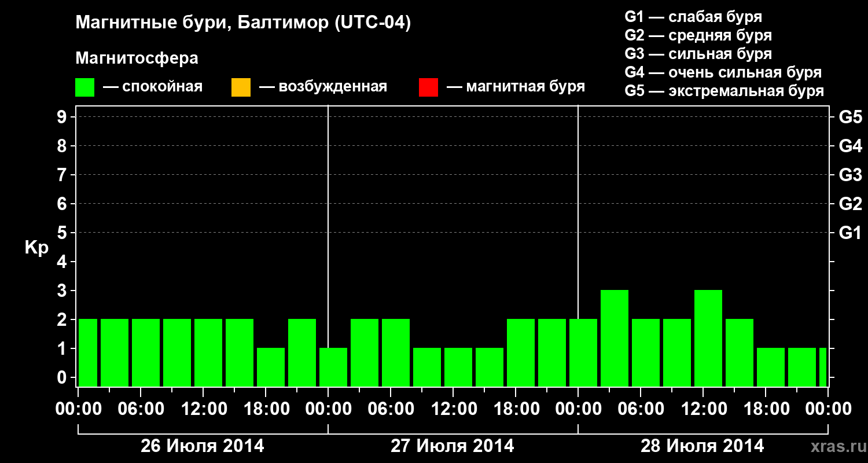The width and height of the screenshot is (868, 463).
Task: Click the '06:00' tick label for 27 Июля
Action: tap(391, 409)
